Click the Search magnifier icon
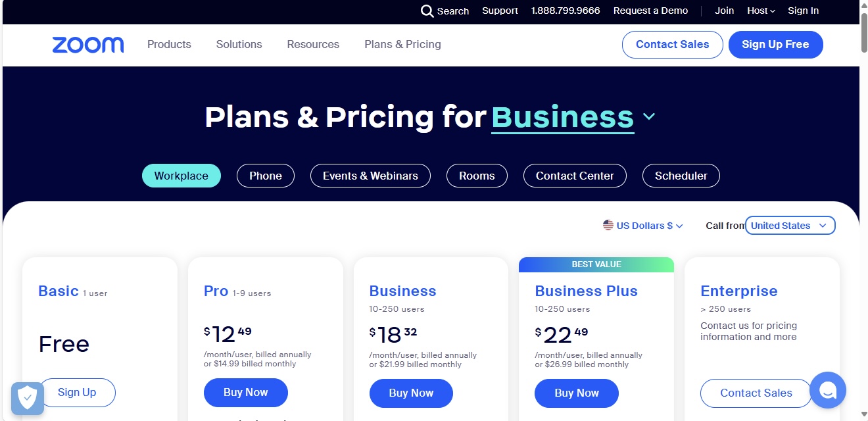The image size is (868, 421). pos(427,11)
